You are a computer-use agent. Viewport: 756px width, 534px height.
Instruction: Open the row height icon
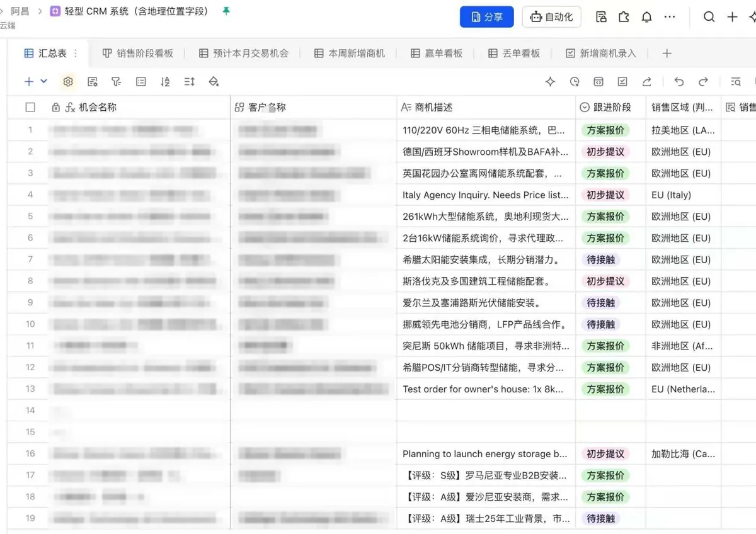(x=189, y=82)
